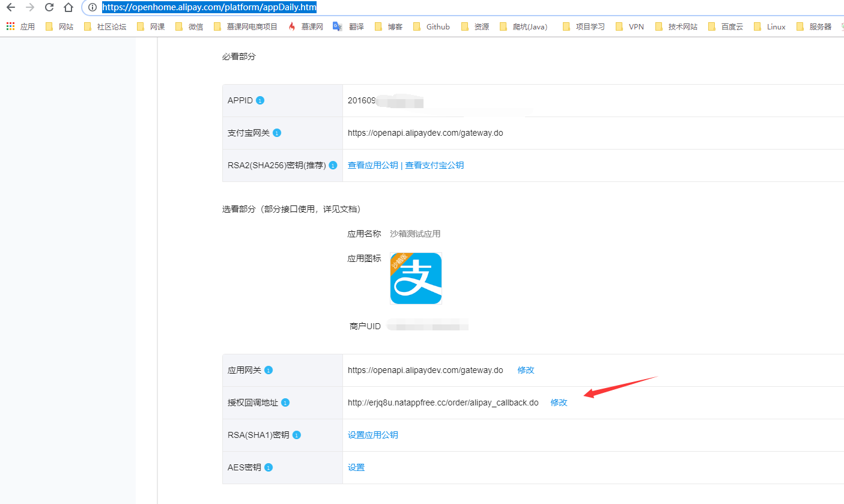844x504 pixels.
Task: Click 设置 link for AES密钥
Action: coord(356,467)
